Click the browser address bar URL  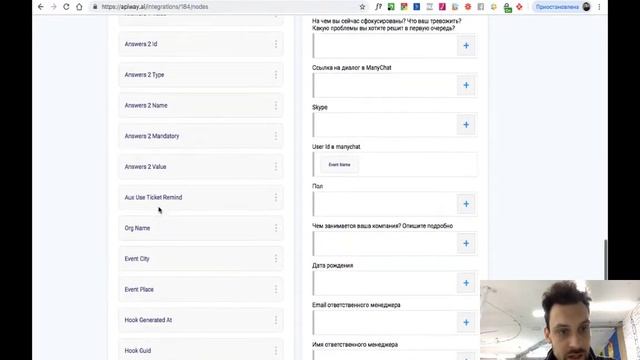coord(155,7)
